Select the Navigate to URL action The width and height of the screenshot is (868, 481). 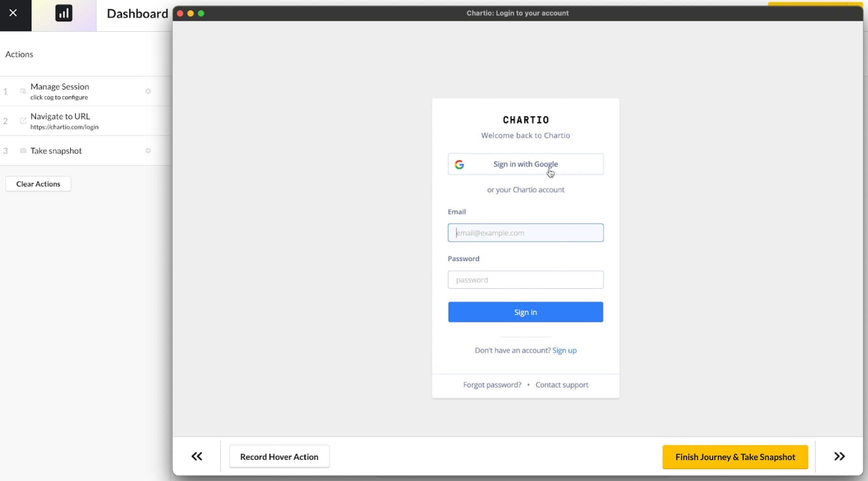85,121
